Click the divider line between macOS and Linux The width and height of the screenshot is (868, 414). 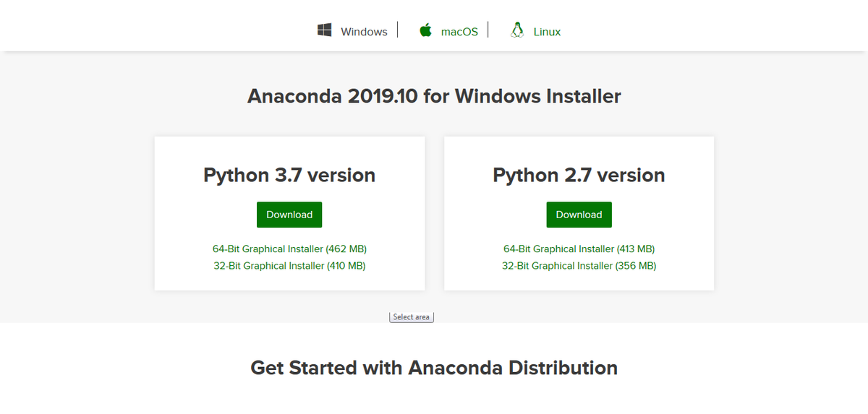pos(488,30)
